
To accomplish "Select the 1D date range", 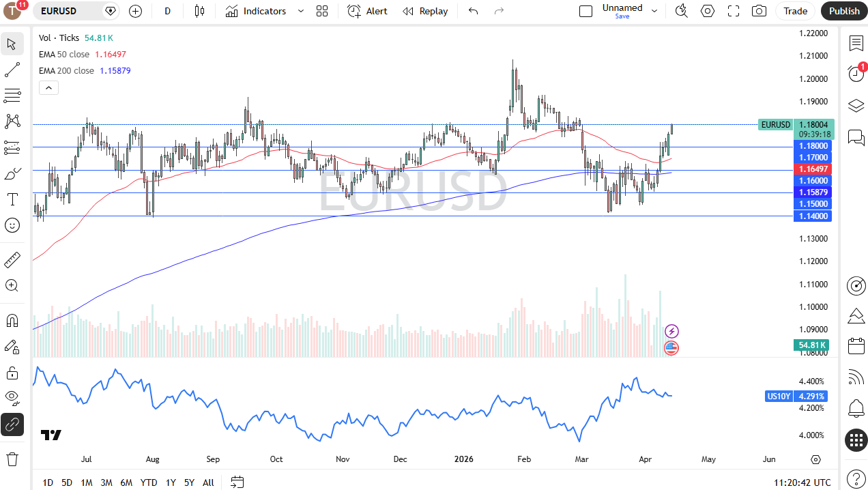I will [48, 482].
